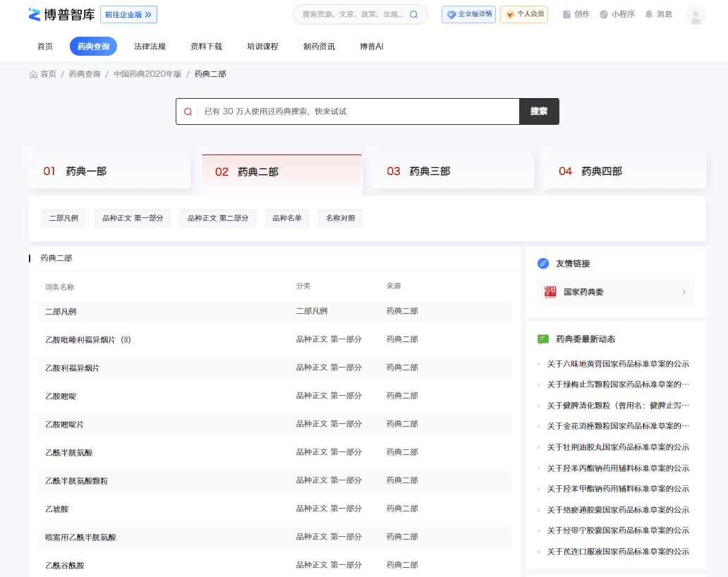The width and height of the screenshot is (728, 577).
Task: Click the 个人会员 button
Action: 524,14
